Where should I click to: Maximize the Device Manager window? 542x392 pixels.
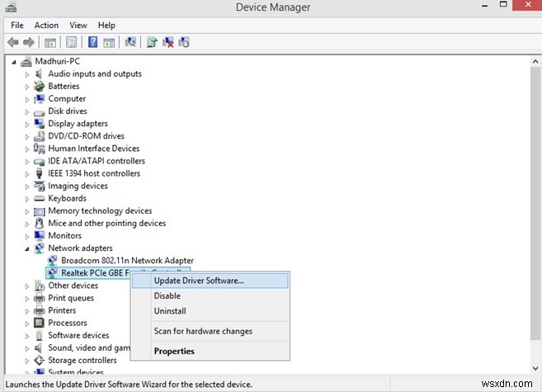pyautogui.click(x=503, y=5)
